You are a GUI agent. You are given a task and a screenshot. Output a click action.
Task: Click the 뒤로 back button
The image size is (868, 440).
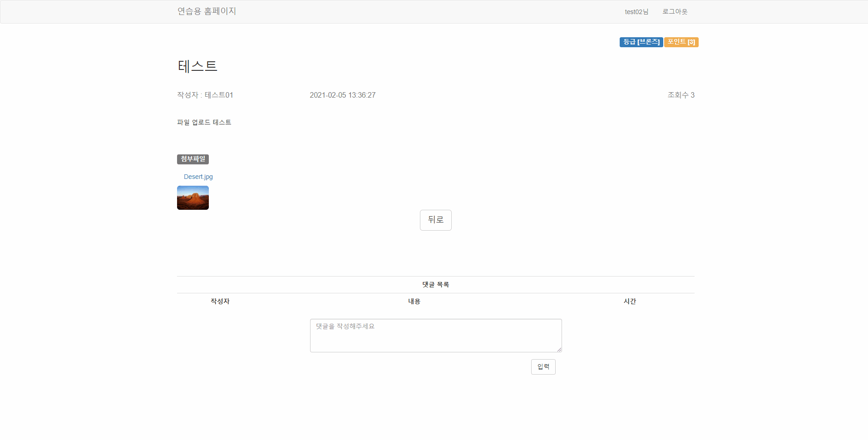[436, 220]
